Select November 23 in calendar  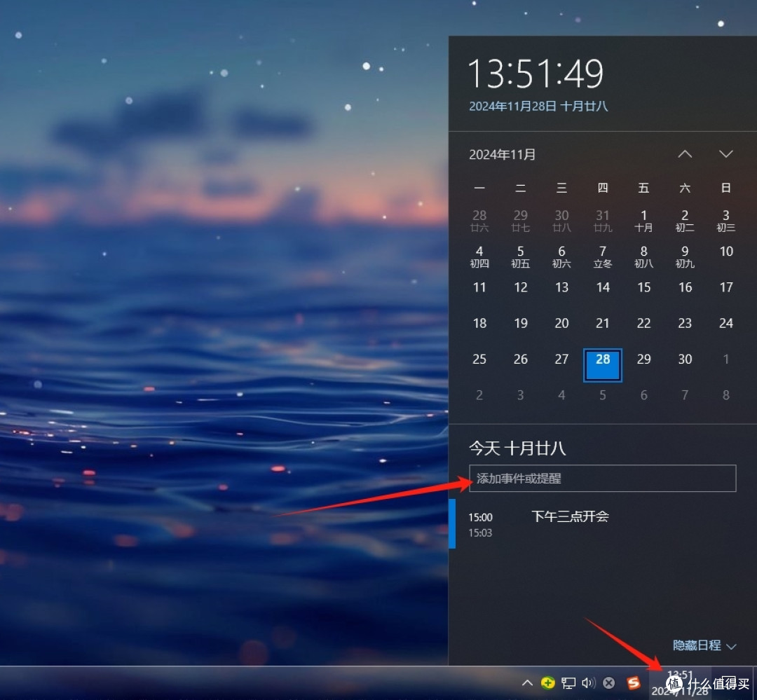685,324
